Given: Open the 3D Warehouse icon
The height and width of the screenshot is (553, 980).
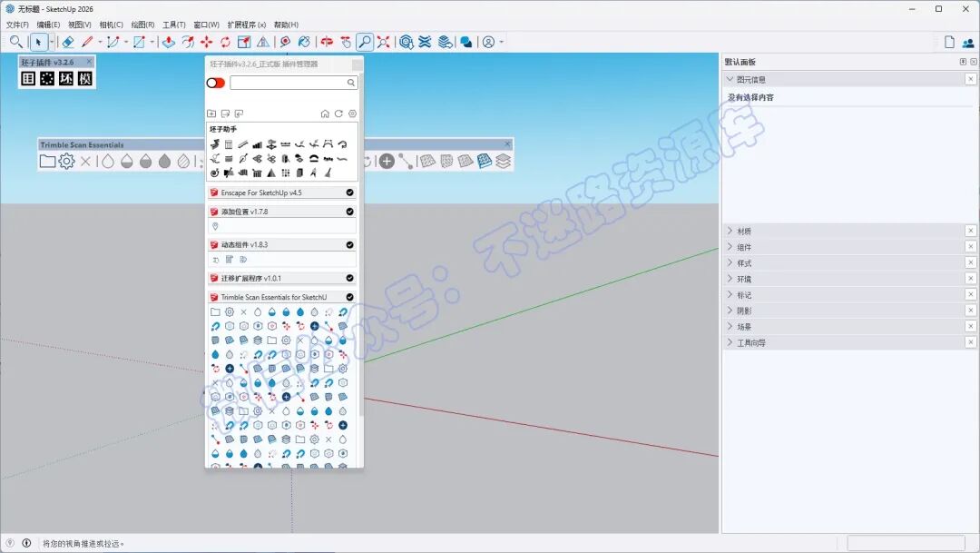Looking at the screenshot, I should pos(407,42).
